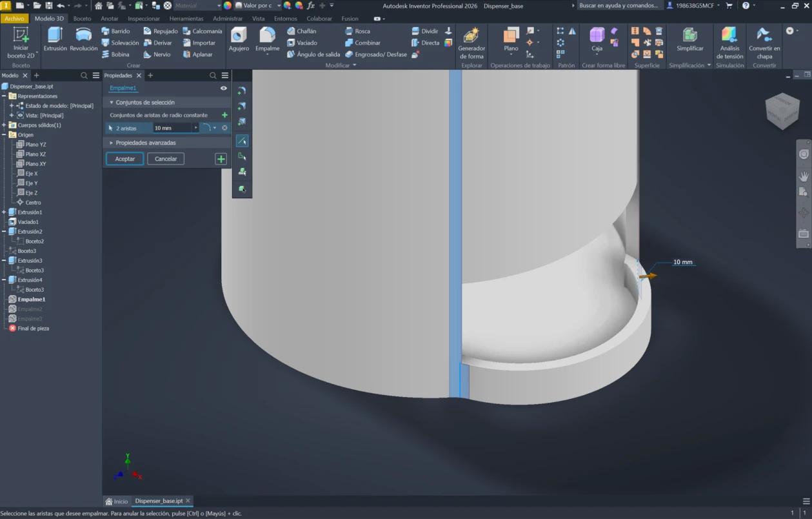Switch to the Inspeccionar tab
This screenshot has width=812, height=519.
[x=144, y=19]
